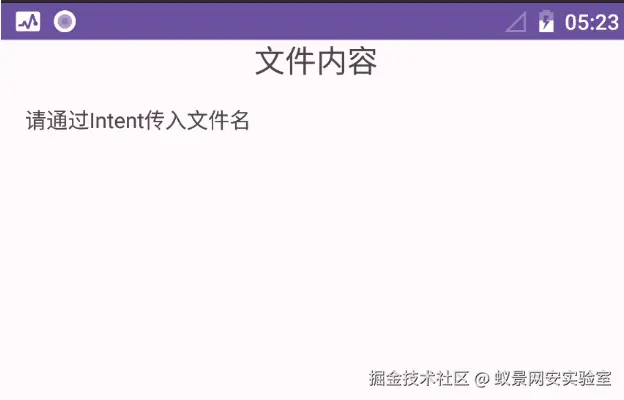Click the 05:23 status bar clock

click(x=592, y=22)
